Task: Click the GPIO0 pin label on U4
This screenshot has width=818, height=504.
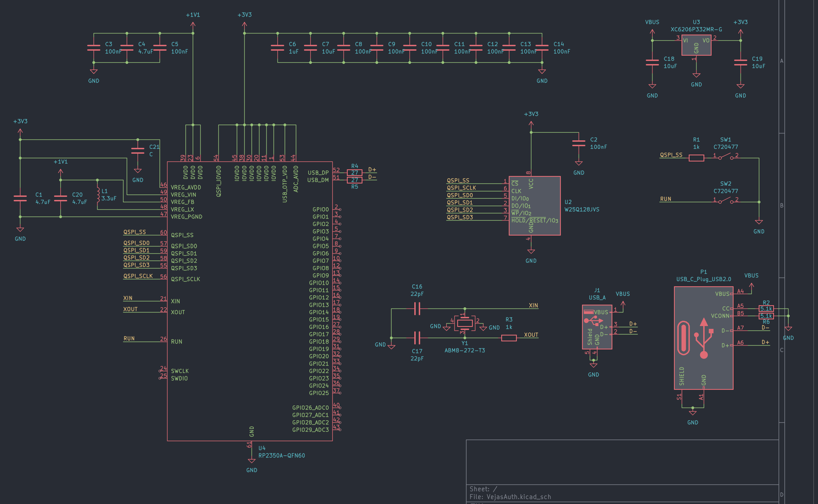Action: [320, 209]
